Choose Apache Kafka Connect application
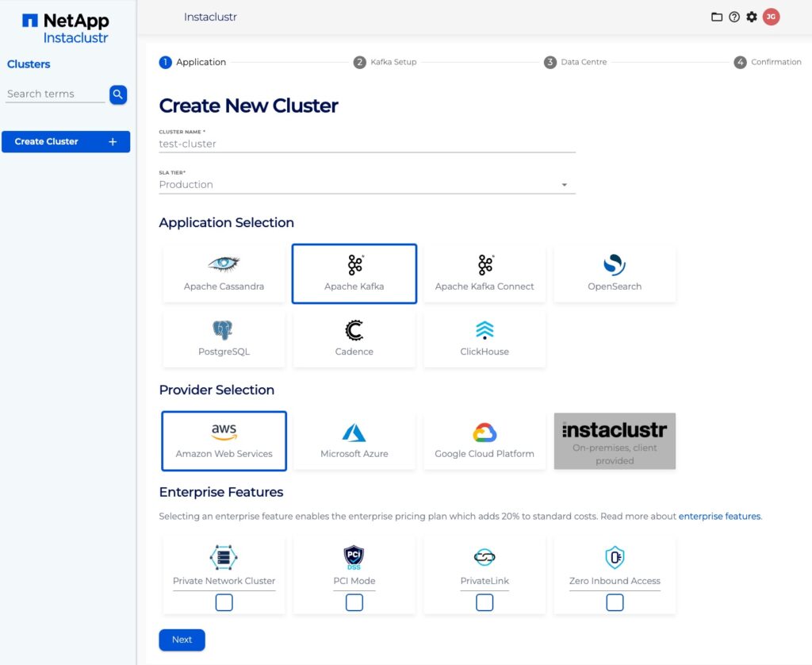Image resolution: width=812 pixels, height=665 pixels. tap(485, 274)
